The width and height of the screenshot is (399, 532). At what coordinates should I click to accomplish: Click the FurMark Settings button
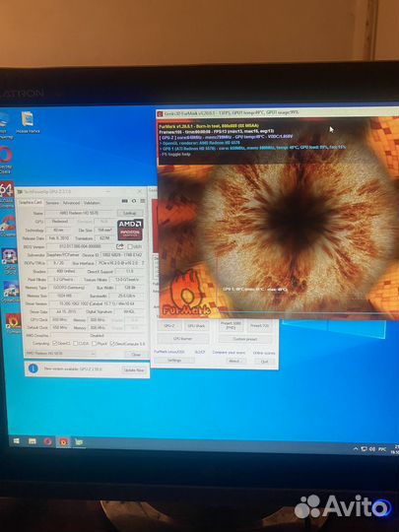(174, 361)
